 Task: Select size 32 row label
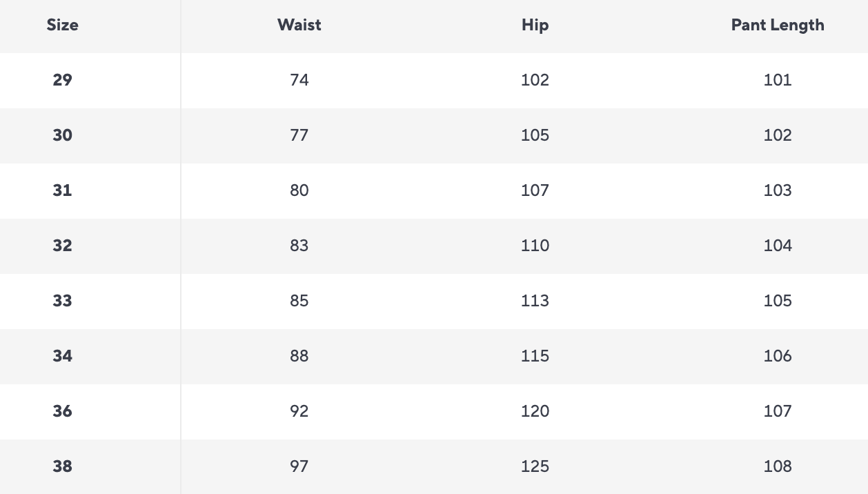click(62, 246)
